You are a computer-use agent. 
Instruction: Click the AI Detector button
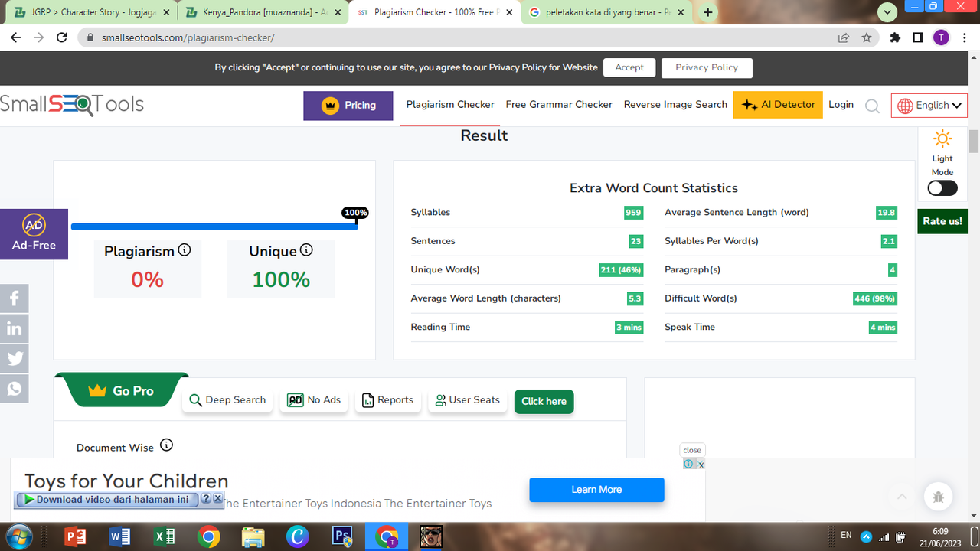tap(778, 105)
